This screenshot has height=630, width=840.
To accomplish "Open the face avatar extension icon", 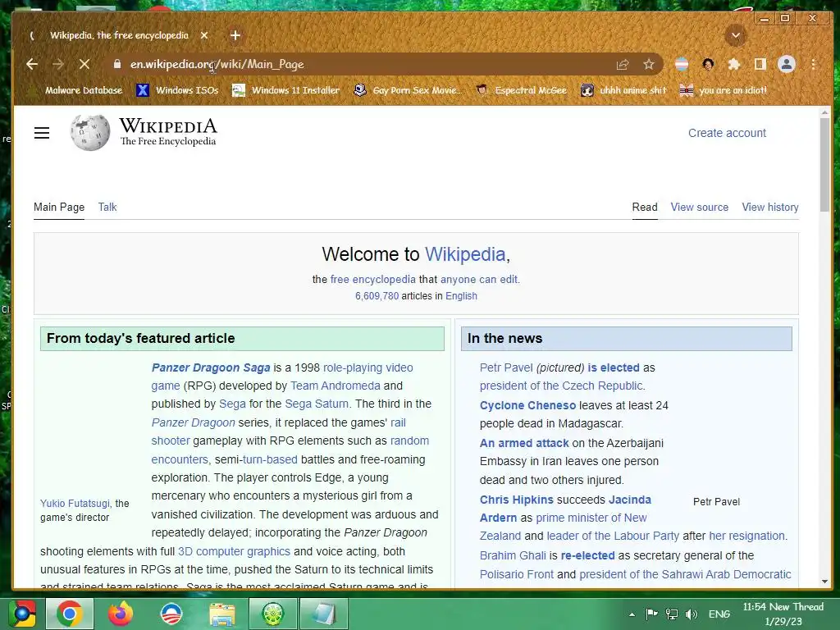I will (708, 64).
